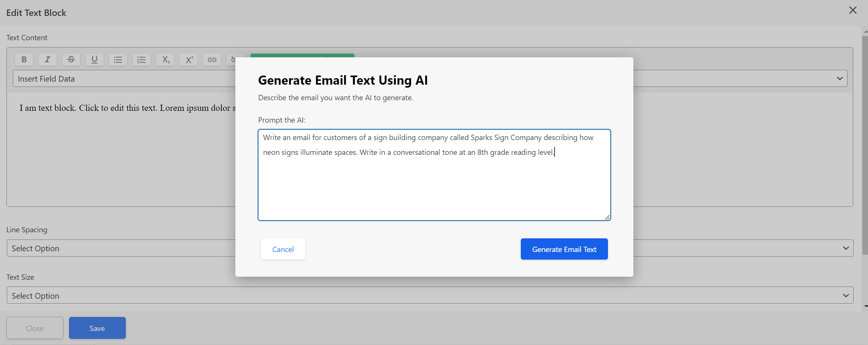Save the text block changes

point(97,328)
